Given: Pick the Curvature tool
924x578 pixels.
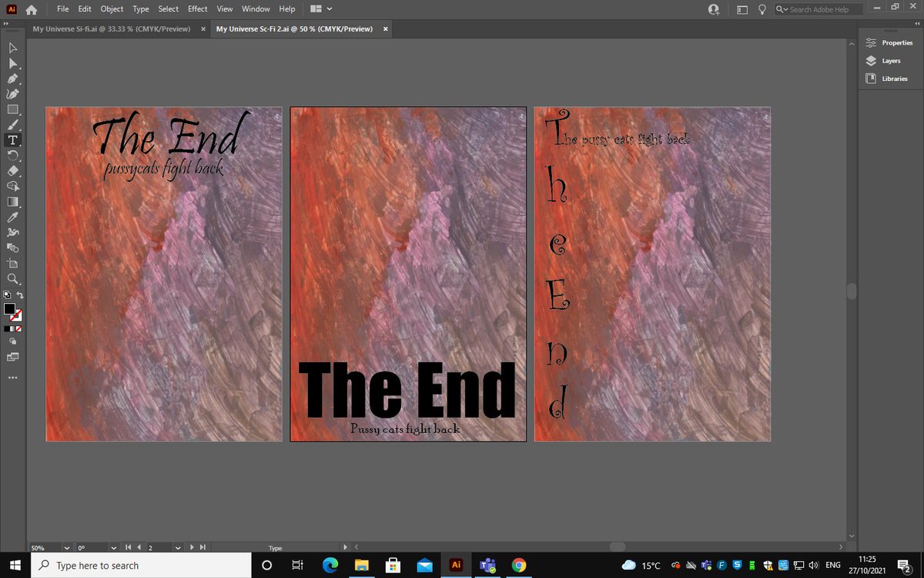Looking at the screenshot, I should pos(12,94).
